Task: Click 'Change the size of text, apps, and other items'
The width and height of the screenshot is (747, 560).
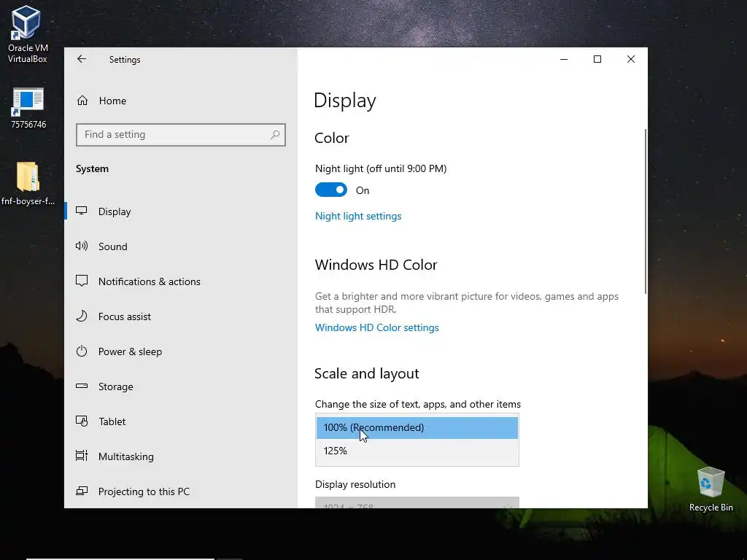Action: (418, 404)
